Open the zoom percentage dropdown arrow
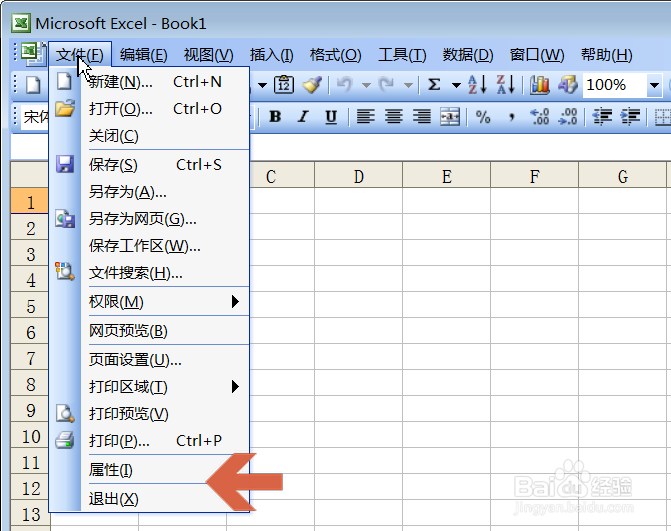The image size is (671, 531). tap(654, 85)
